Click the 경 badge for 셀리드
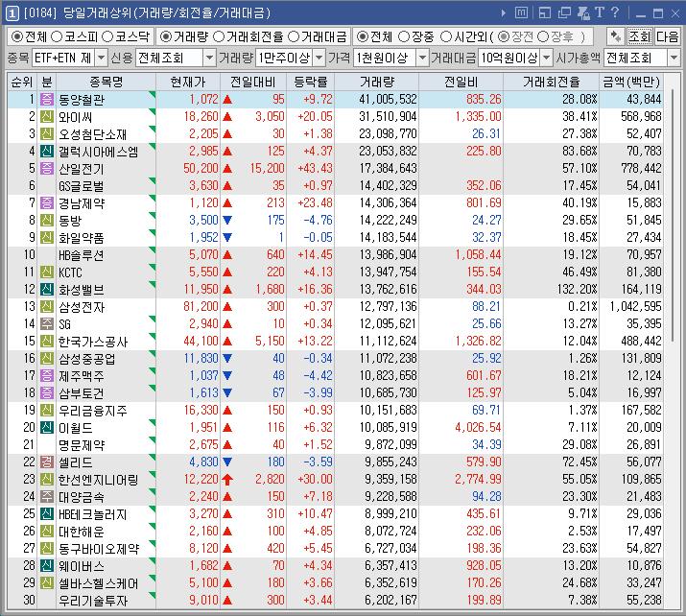This screenshot has height=616, width=686. (x=47, y=462)
